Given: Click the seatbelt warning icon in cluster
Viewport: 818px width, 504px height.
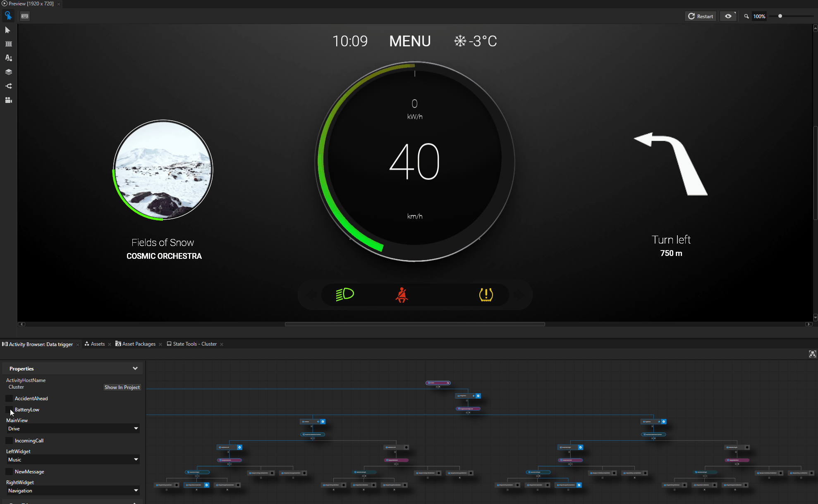Looking at the screenshot, I should click(x=402, y=295).
